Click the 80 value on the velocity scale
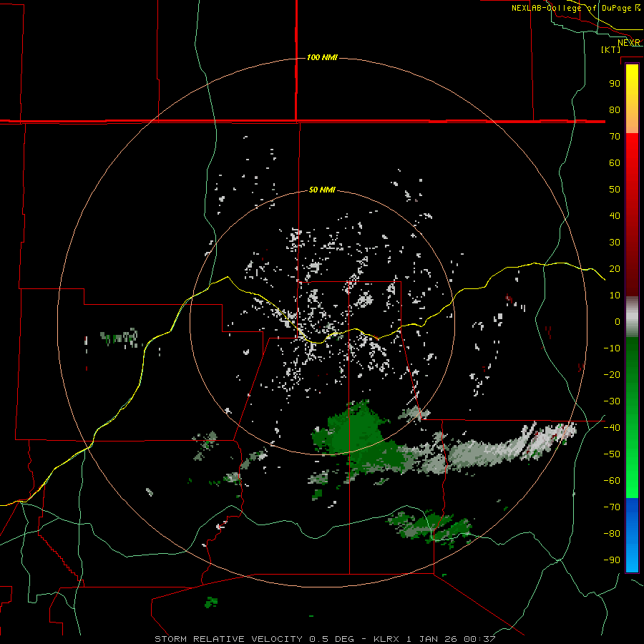This screenshot has height=644, width=644. point(615,110)
